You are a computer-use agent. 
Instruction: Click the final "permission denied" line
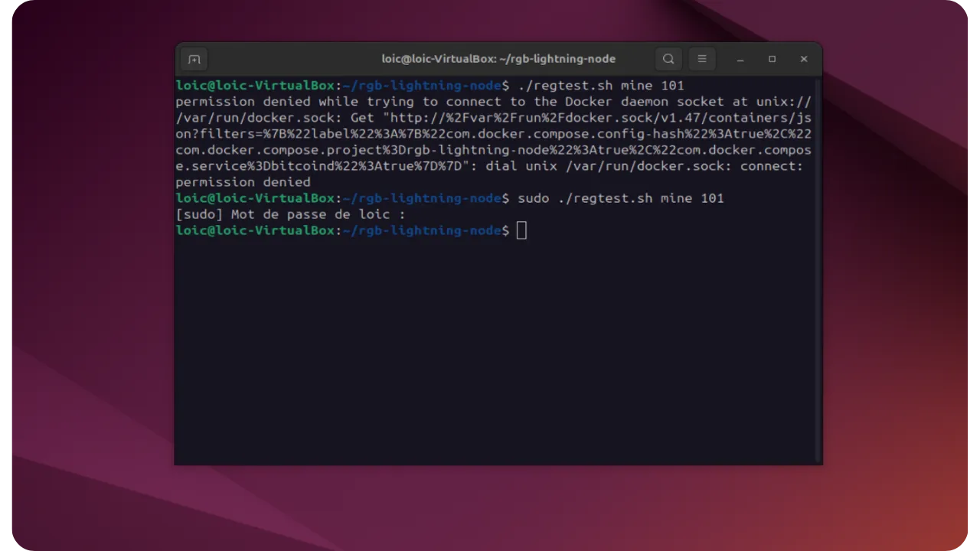[243, 182]
